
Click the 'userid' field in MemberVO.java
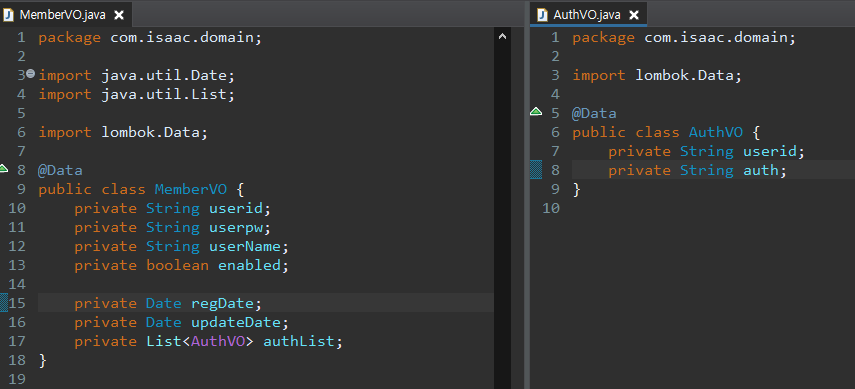[236, 208]
